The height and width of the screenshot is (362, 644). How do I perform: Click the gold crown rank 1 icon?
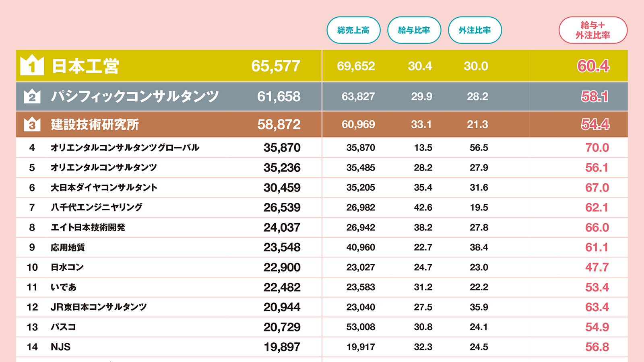(32, 65)
